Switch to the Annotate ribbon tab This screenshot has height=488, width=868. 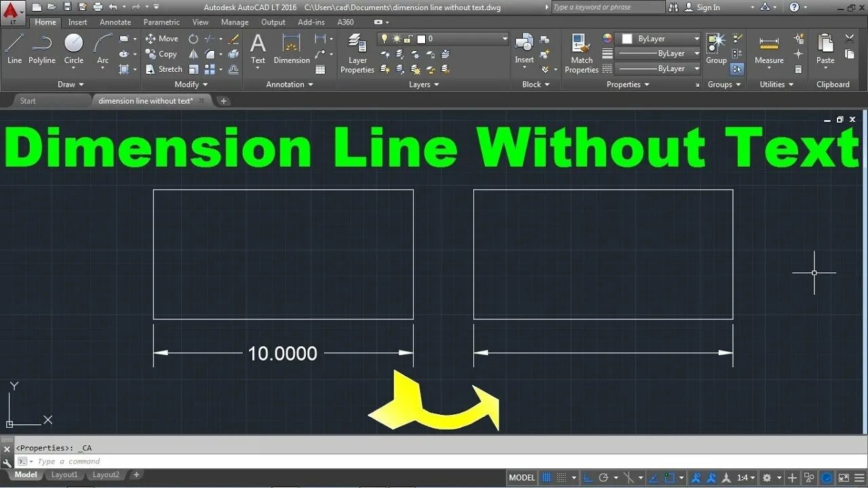coord(115,22)
